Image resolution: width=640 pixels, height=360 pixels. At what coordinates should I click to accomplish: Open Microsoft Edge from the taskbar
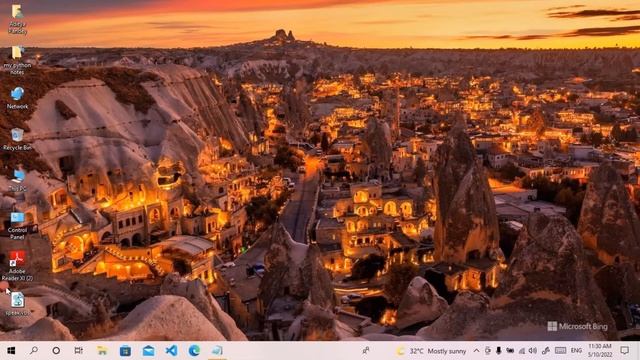194,351
